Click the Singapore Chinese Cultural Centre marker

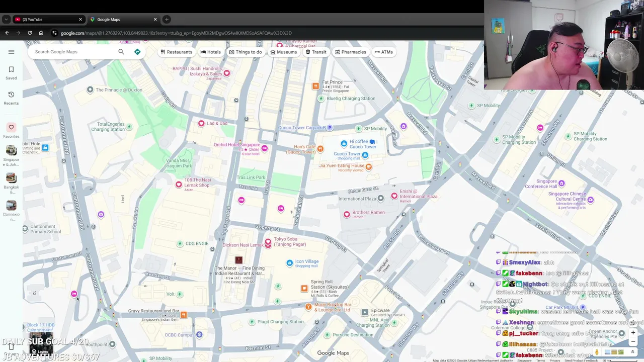(591, 200)
